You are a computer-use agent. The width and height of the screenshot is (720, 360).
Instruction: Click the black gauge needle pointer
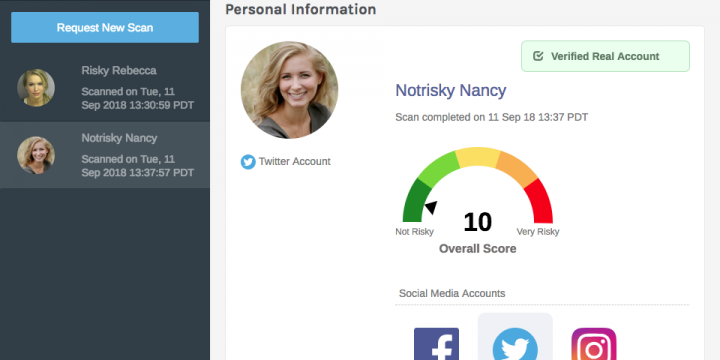click(431, 207)
